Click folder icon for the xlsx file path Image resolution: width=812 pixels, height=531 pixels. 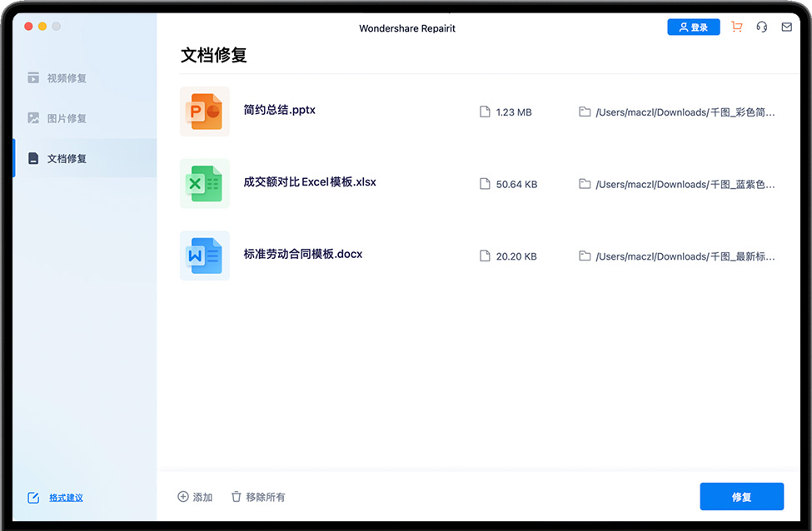[585, 184]
